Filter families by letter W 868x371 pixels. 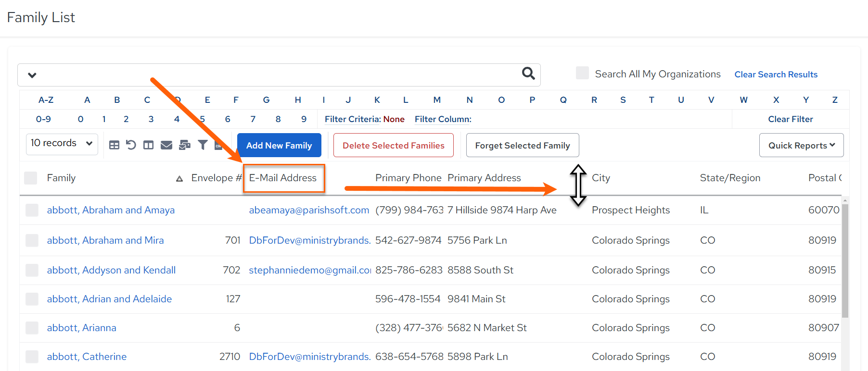point(743,100)
